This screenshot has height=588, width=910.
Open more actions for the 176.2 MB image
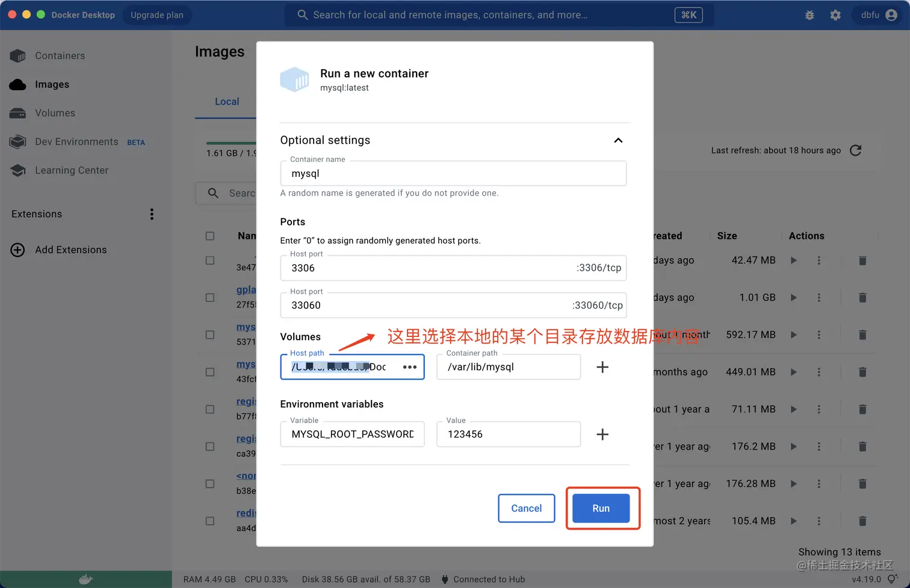819,447
